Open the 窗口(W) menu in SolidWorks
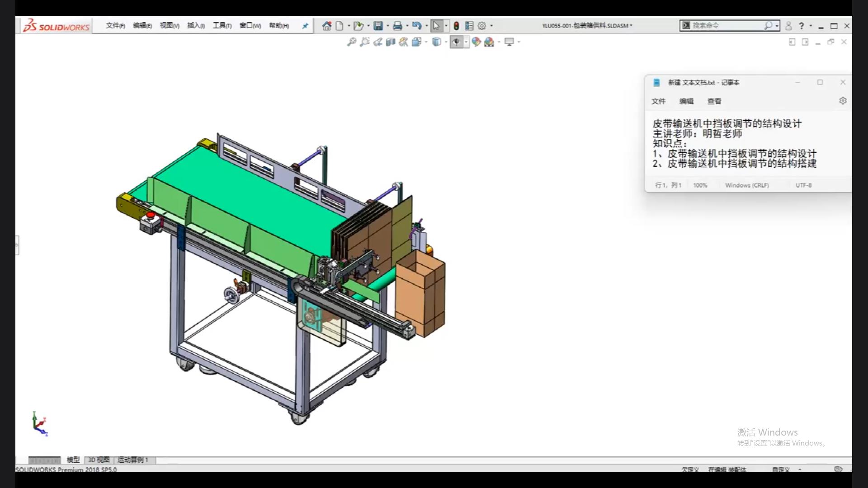 pyautogui.click(x=250, y=26)
